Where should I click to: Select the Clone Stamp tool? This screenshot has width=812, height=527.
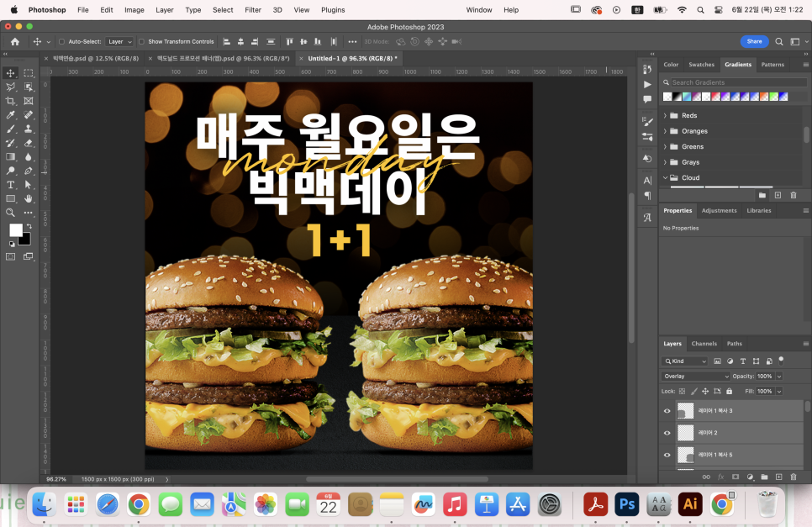[29, 129]
